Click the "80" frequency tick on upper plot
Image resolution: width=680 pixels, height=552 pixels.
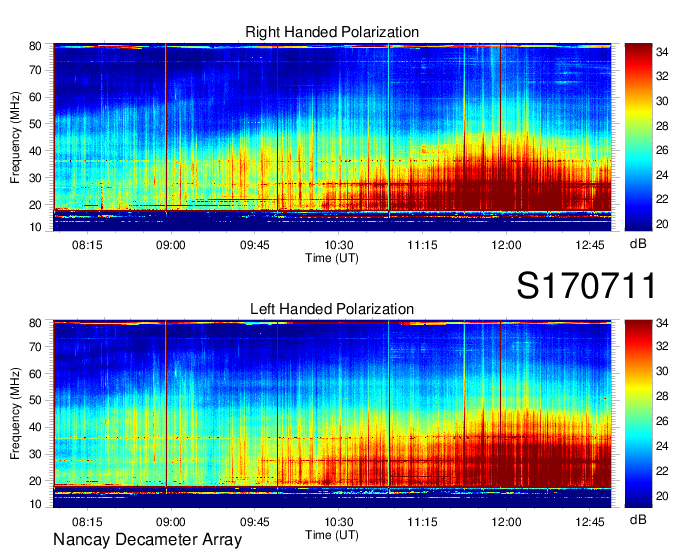point(35,46)
